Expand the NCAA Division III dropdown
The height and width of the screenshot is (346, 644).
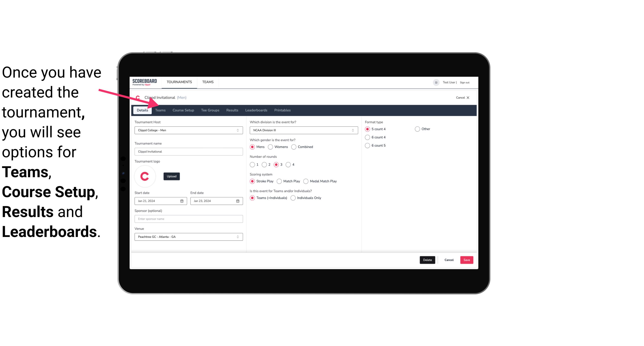(352, 130)
